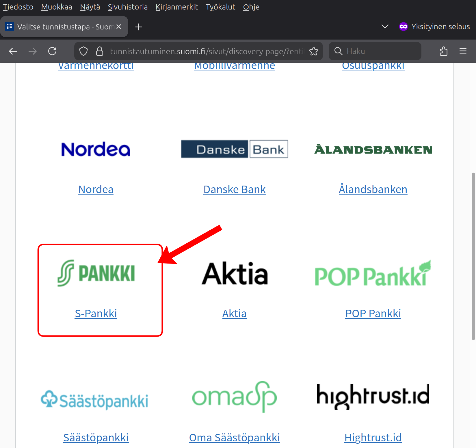Open the Kirjanmerkit menu
Image resolution: width=476 pixels, height=448 pixels.
pos(176,7)
